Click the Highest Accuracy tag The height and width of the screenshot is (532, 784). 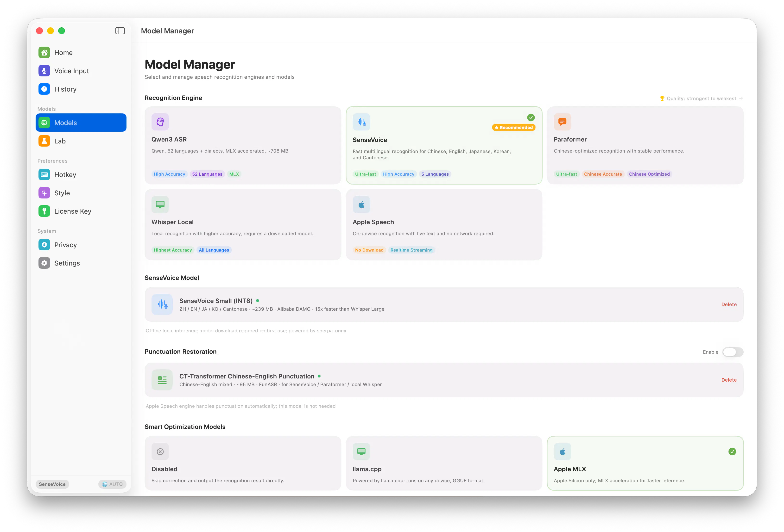tap(173, 250)
